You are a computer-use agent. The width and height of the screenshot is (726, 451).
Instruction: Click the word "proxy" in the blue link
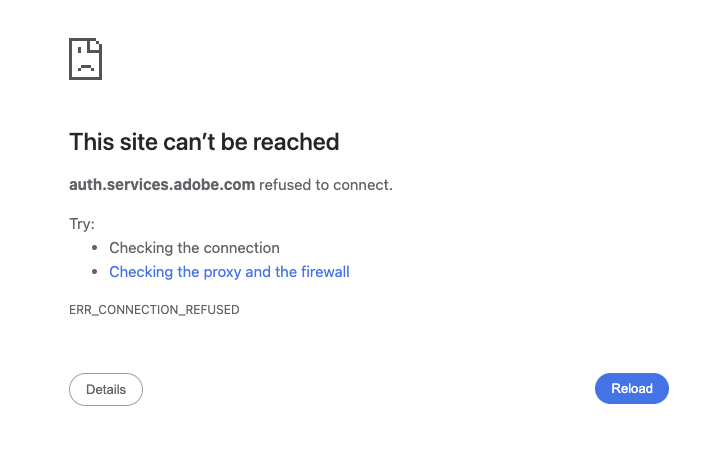click(222, 272)
